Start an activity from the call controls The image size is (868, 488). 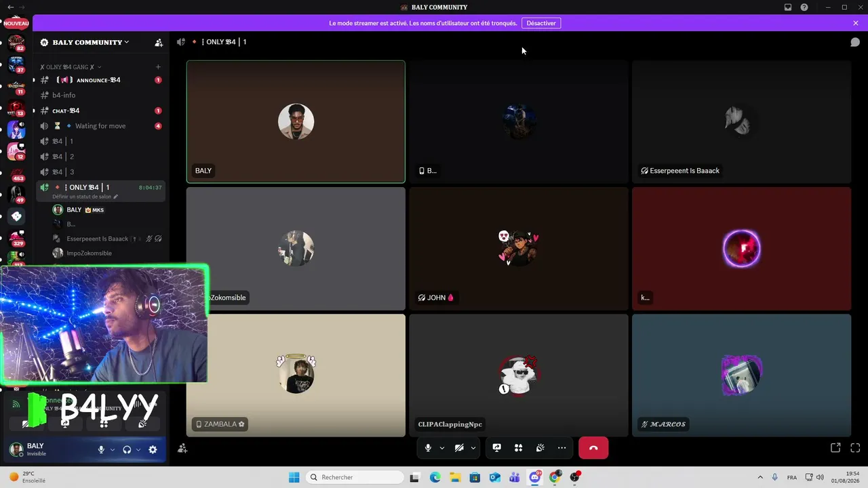click(x=519, y=448)
